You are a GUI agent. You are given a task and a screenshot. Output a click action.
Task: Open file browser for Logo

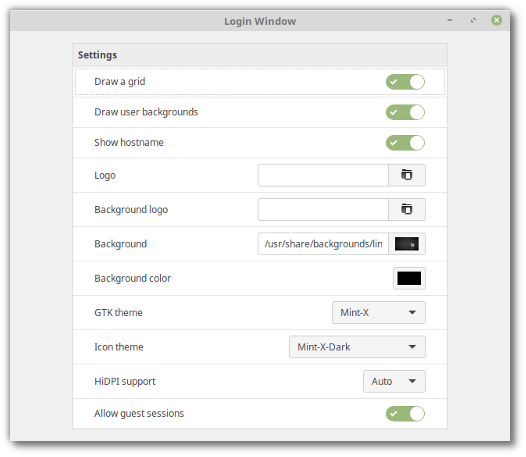click(407, 175)
